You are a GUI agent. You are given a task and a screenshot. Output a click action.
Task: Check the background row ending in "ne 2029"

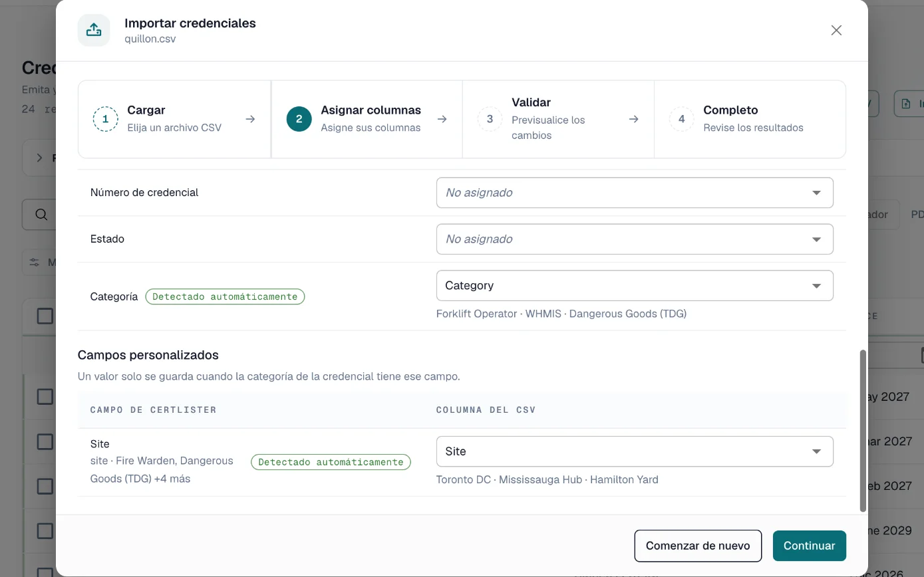45,530
